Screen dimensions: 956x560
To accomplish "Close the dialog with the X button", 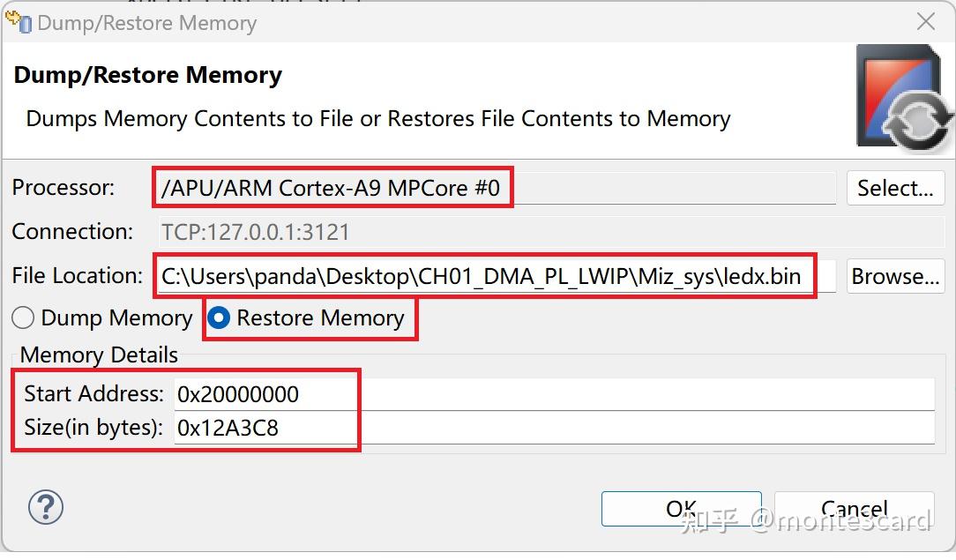I will (x=926, y=22).
